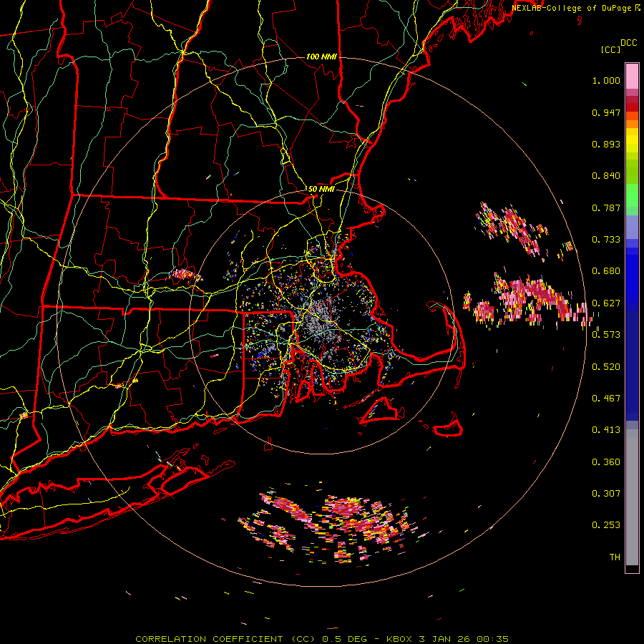Click the 0.467 legend value
The image size is (644, 644).
(x=606, y=399)
